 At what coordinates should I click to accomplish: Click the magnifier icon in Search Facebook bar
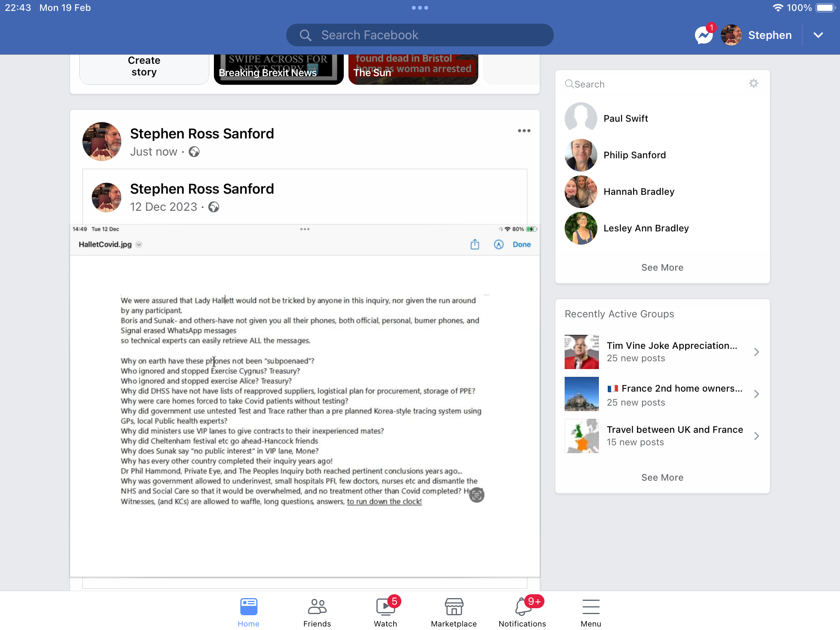pyautogui.click(x=305, y=35)
